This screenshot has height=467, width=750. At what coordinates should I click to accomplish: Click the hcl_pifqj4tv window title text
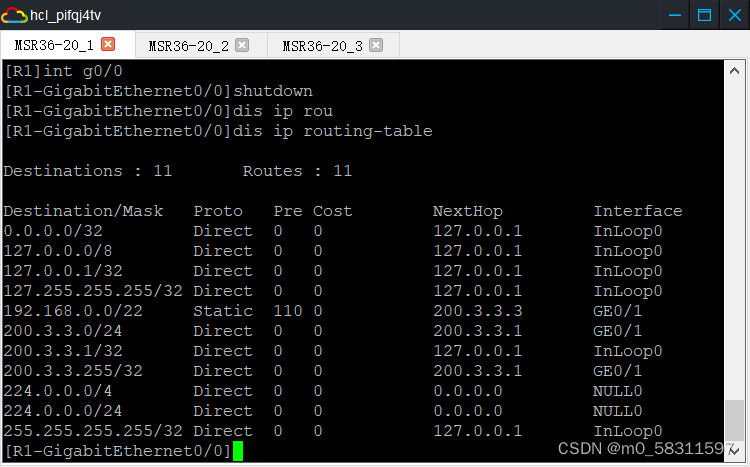[66, 15]
